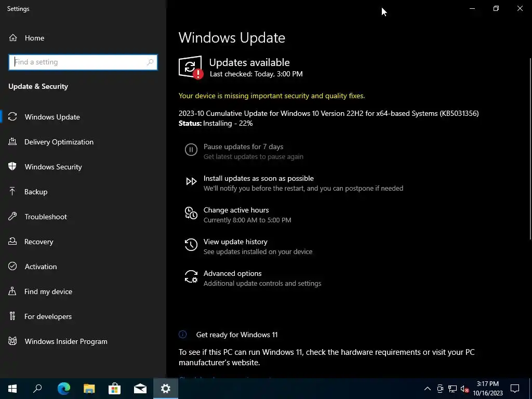Screen dimensions: 532x399
Task: Click the Advanced options gear-sync icon
Action: tap(191, 276)
